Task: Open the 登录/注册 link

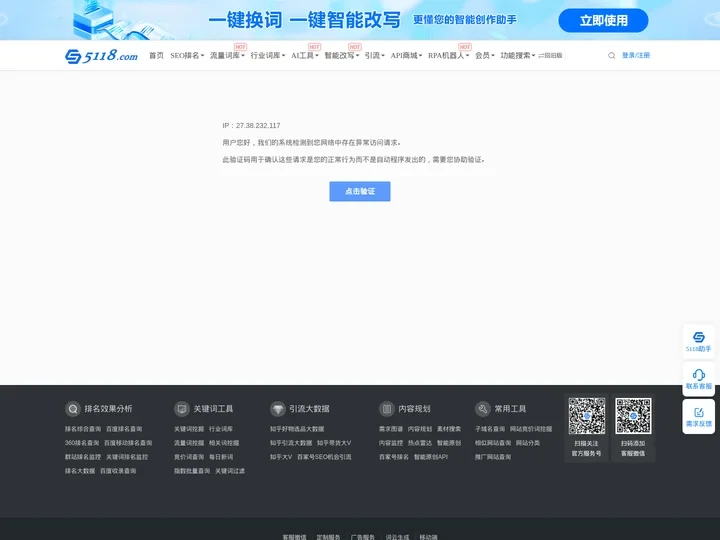Action: coord(636,56)
